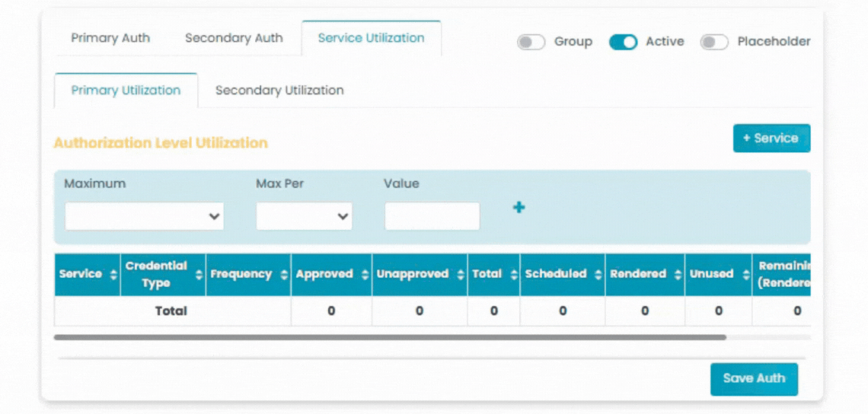The height and width of the screenshot is (414, 868).
Task: Focus the Value input field
Action: pos(432,216)
